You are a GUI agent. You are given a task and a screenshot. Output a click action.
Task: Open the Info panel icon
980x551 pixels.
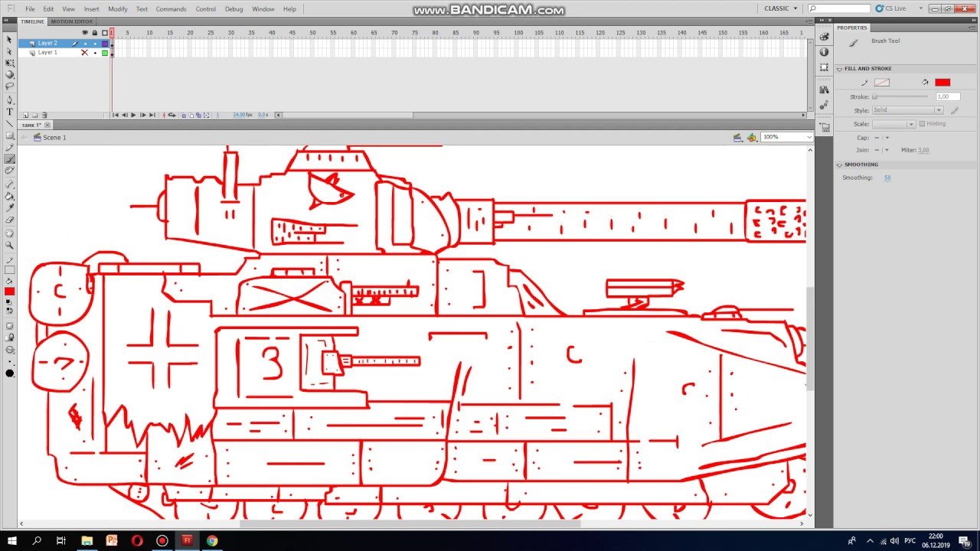(824, 52)
